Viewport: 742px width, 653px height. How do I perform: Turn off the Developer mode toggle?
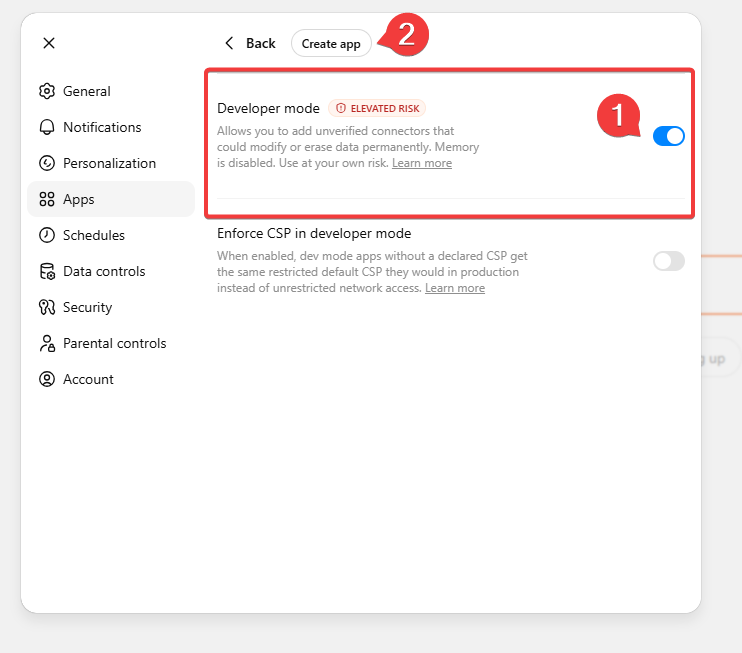[669, 136]
